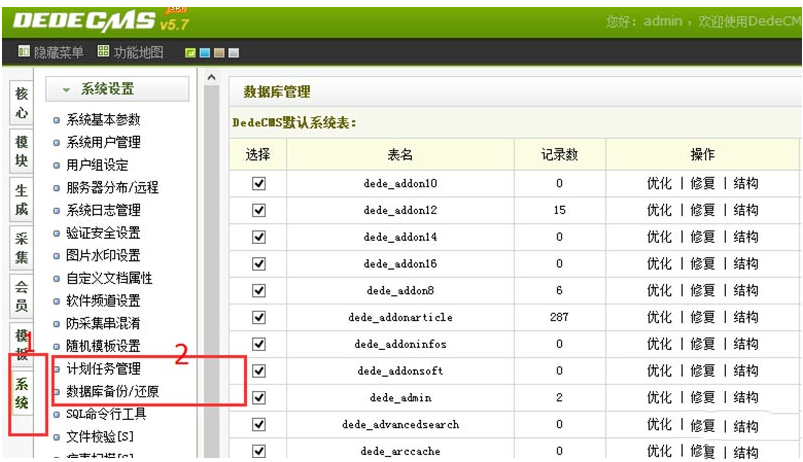Viewport: 803px width, 462px height.
Task: Click the bullet icon next to 验证安全设置
Action: coord(57,233)
